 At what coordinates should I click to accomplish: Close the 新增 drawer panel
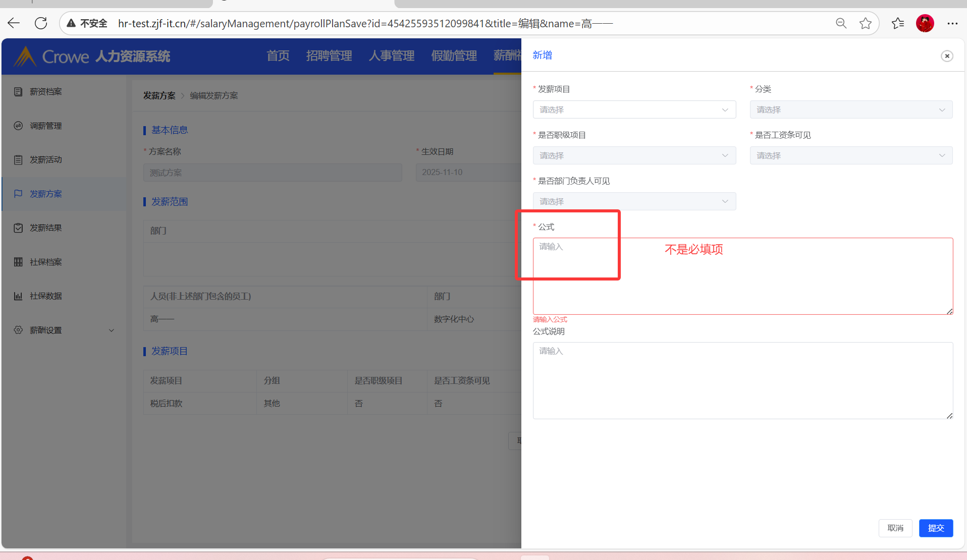pyautogui.click(x=947, y=56)
